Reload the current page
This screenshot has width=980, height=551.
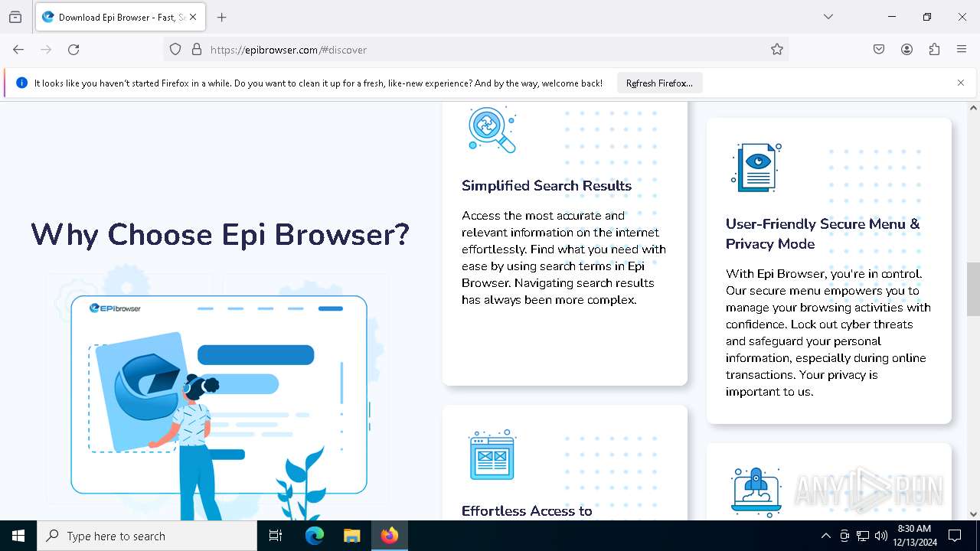click(73, 50)
